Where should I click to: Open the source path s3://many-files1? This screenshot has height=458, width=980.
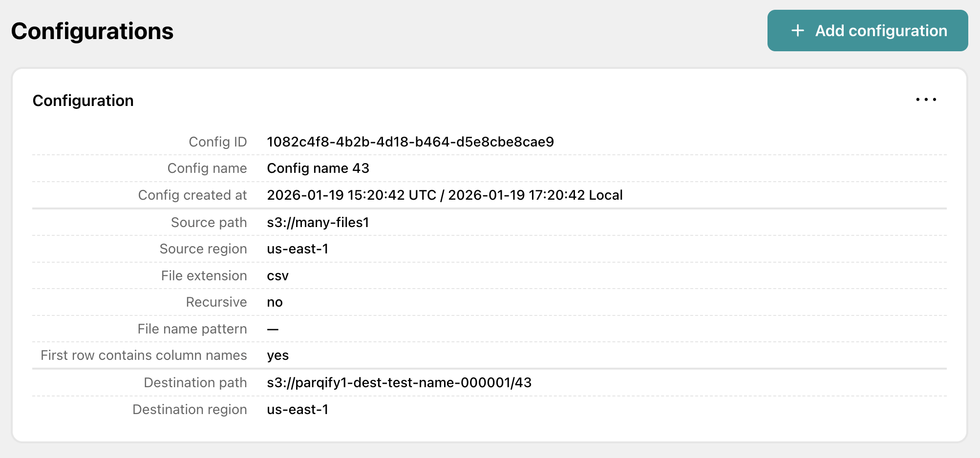[x=318, y=222]
